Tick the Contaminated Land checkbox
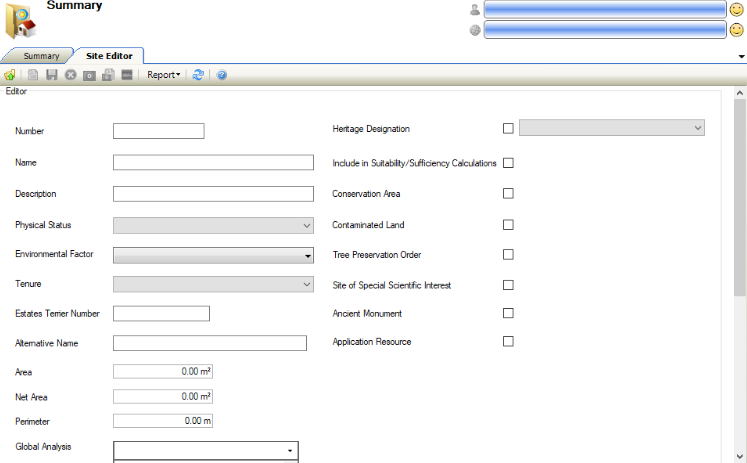The width and height of the screenshot is (747, 463). 508,225
